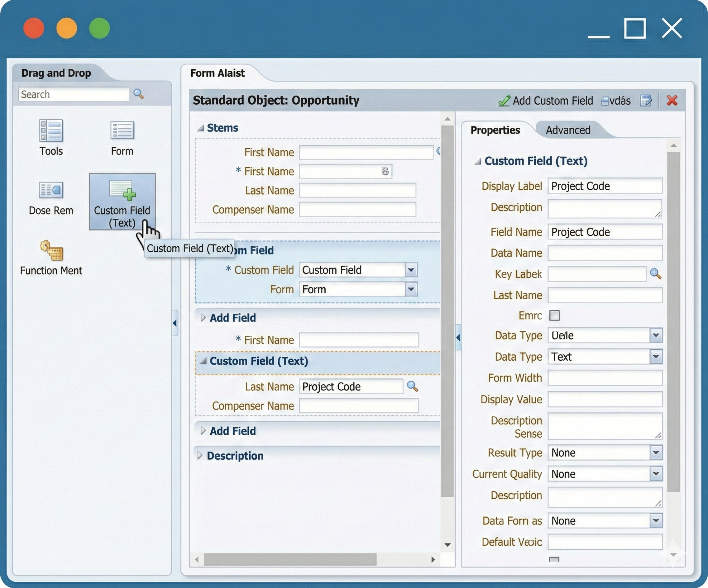Select the Function Ment icon
This screenshot has height=588, width=708.
pos(51,251)
